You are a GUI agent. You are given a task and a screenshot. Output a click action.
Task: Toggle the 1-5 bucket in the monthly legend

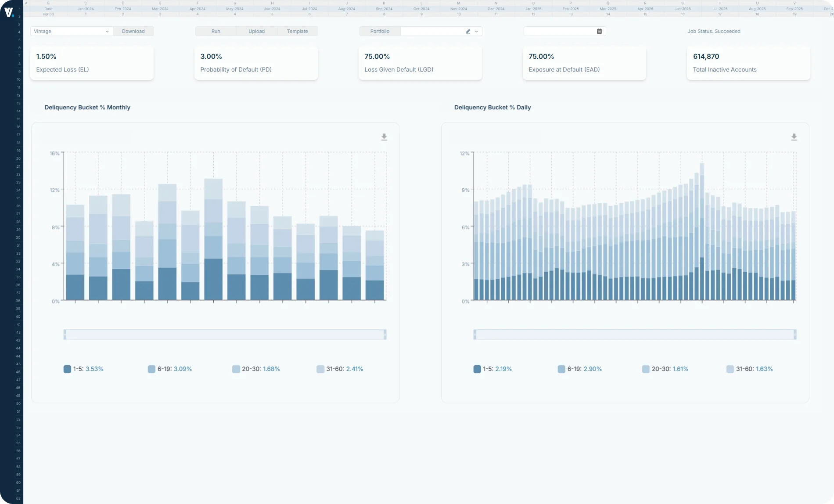pos(83,369)
